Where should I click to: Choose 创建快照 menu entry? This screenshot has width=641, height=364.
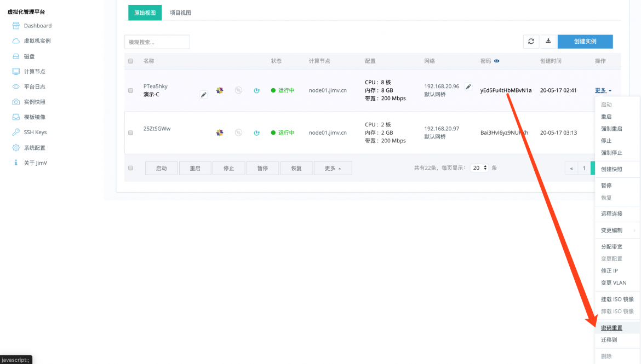pos(611,169)
